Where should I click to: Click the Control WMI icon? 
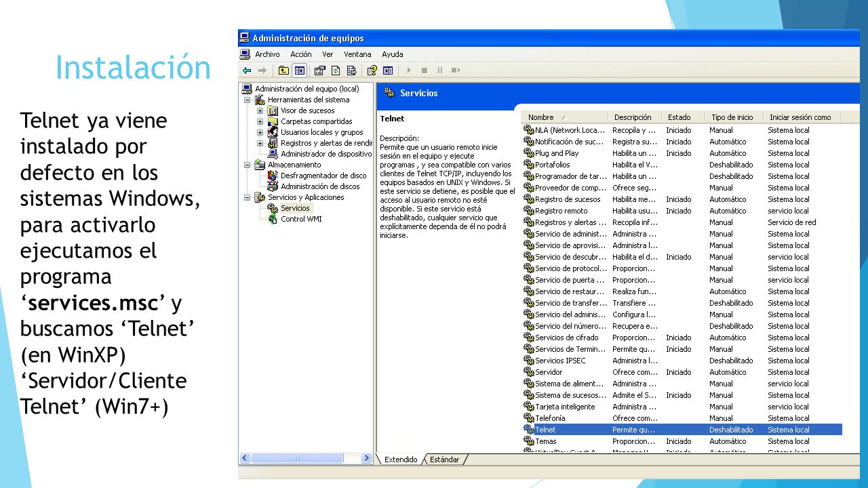tap(273, 219)
